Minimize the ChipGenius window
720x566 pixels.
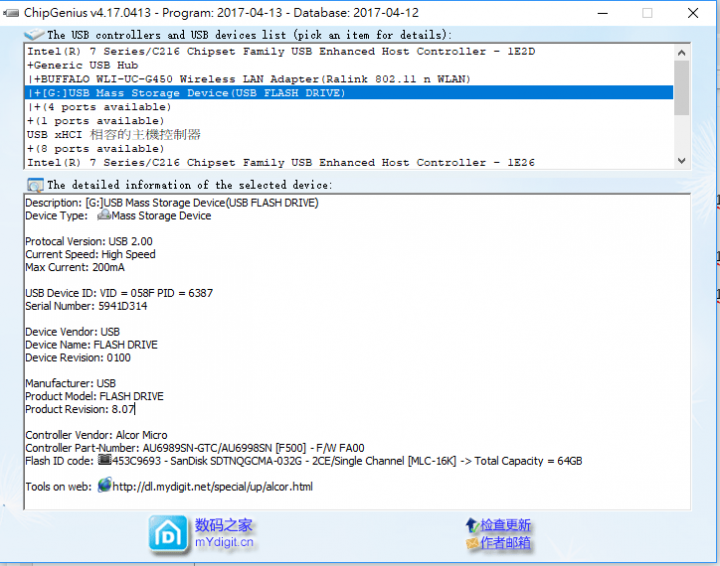pos(603,13)
